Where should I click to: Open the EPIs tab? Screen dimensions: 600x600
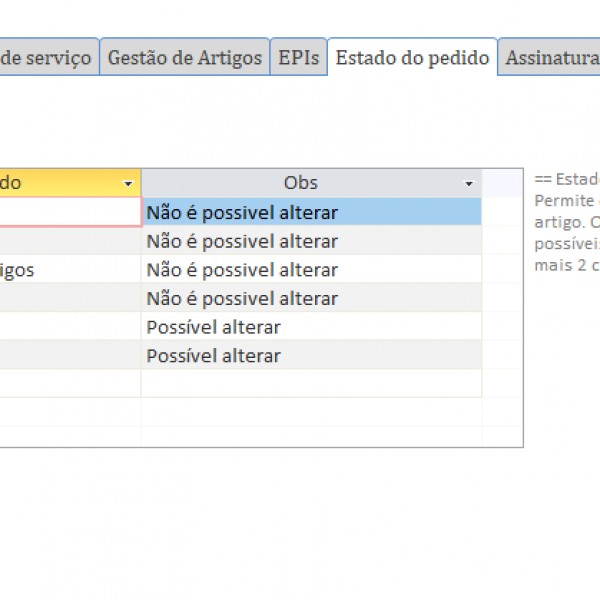pyautogui.click(x=299, y=58)
